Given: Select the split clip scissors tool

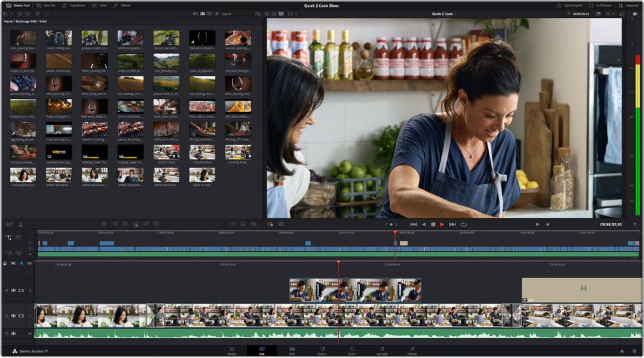Looking at the screenshot, I should click(21, 224).
